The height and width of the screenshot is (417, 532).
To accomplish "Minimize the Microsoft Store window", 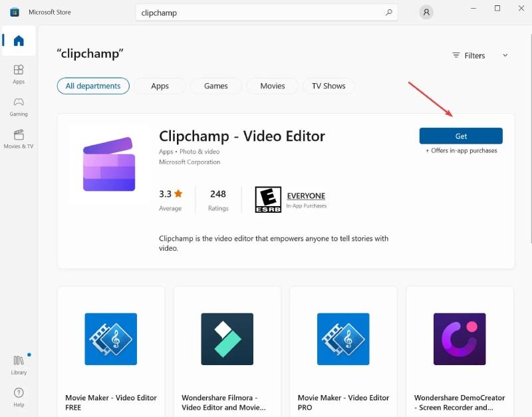I will (x=473, y=8).
